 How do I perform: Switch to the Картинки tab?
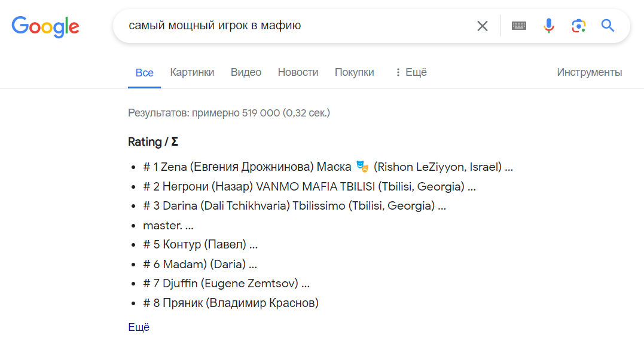click(x=192, y=72)
